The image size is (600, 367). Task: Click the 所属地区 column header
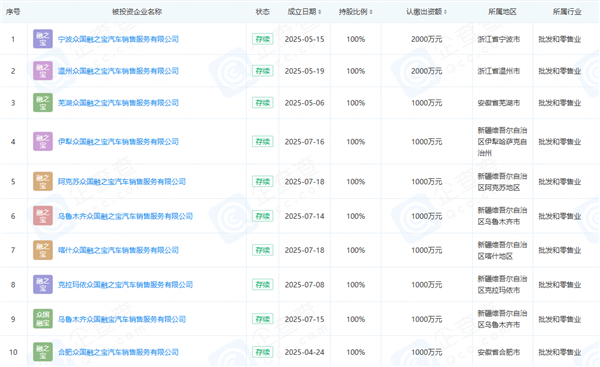click(x=502, y=12)
